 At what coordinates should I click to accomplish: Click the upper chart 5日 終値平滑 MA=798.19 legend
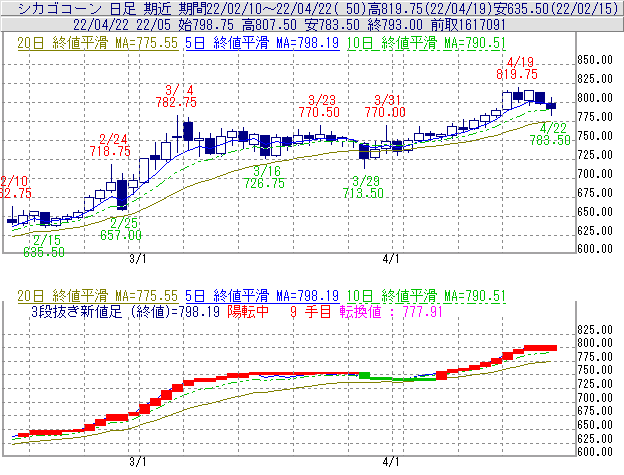(262, 43)
